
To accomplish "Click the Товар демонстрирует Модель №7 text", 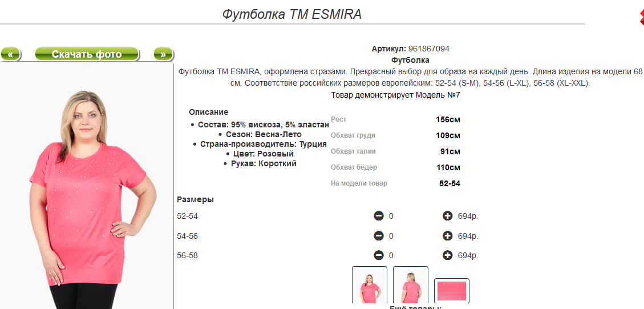I will tap(395, 95).
